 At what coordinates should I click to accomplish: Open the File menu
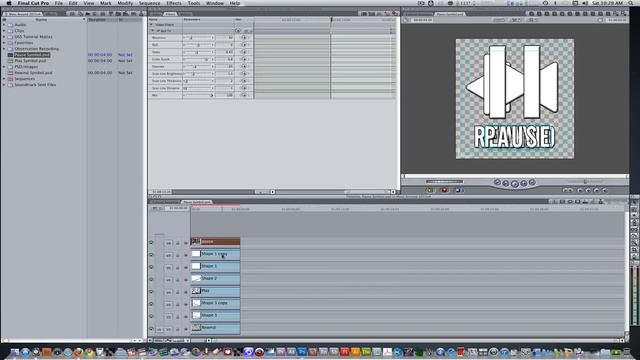[x=59, y=3]
